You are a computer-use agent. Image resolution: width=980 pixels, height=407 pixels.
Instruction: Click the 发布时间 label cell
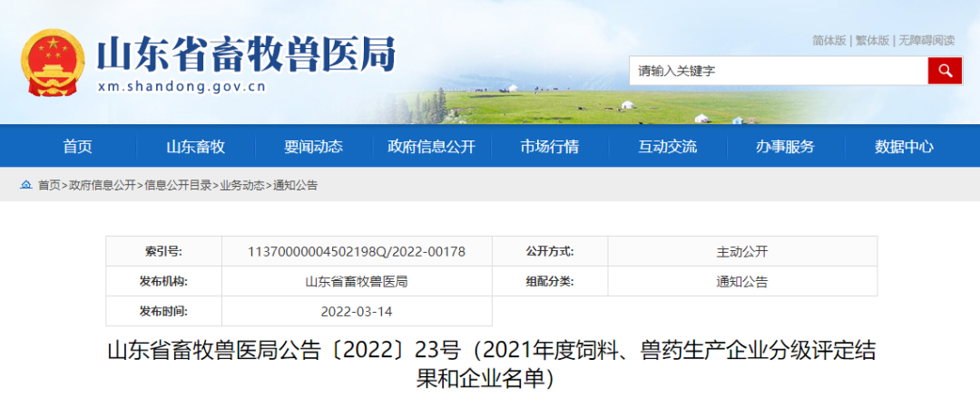click(x=163, y=312)
